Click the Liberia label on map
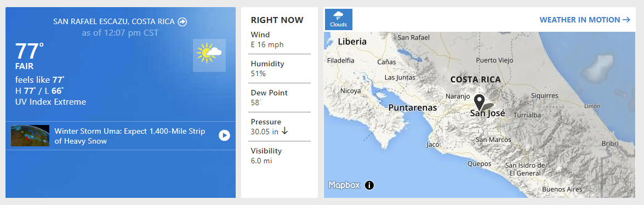Screen dimensions: 644x205 pyautogui.click(x=352, y=42)
